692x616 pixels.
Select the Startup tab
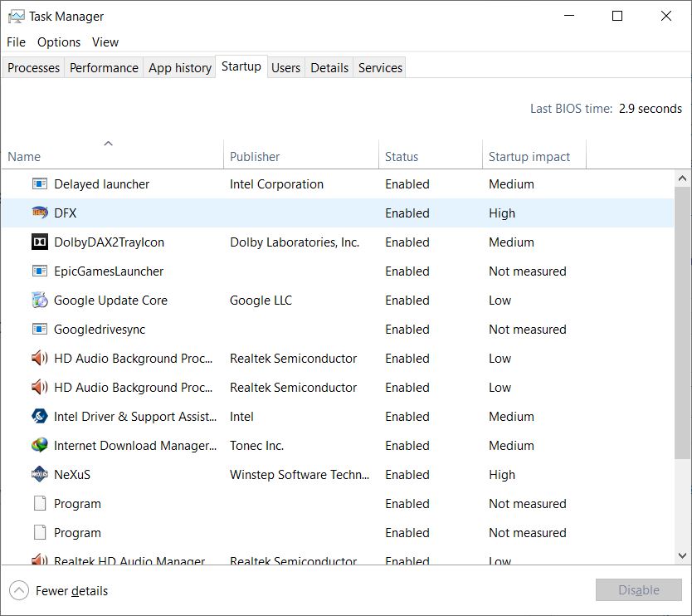pyautogui.click(x=241, y=66)
